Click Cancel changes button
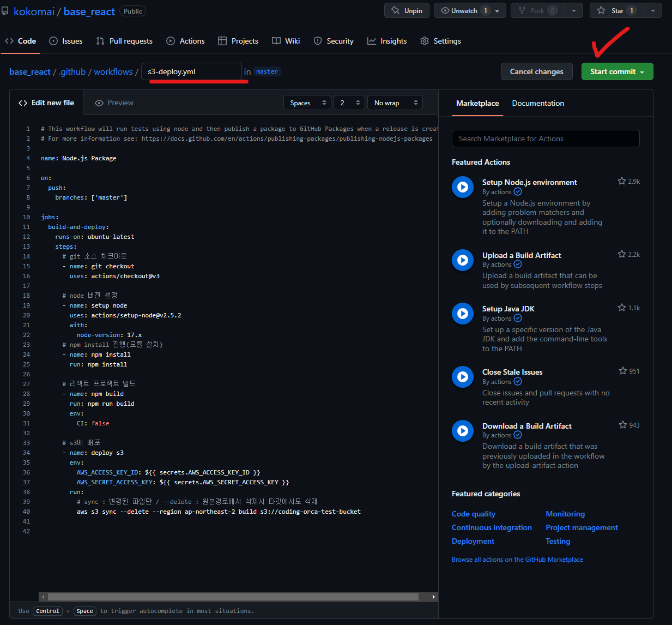Viewport: 672px width, 625px height. 537,71
